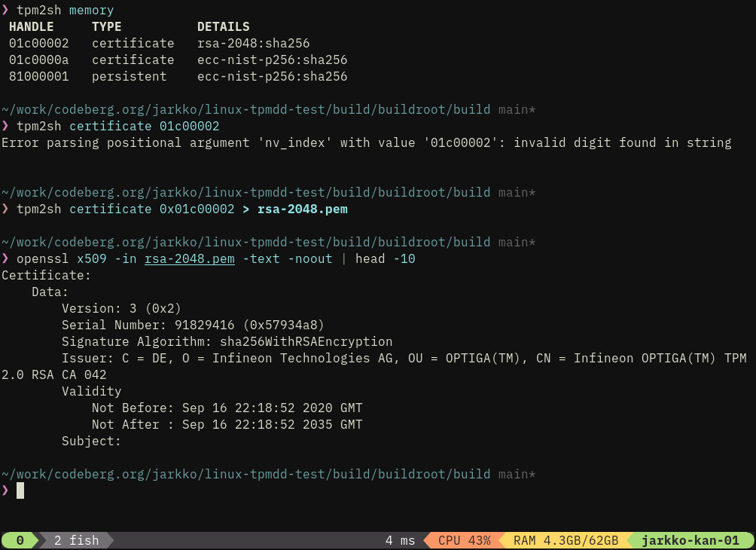Click the sha256WithRSAEncryption signature algorithm text
Viewport: 756px width, 550px height.
[306, 341]
